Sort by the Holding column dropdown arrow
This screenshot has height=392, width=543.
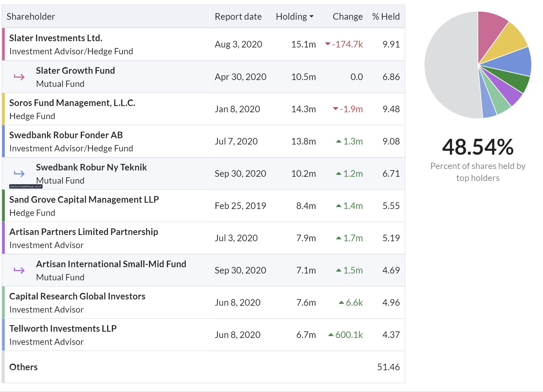tap(312, 17)
